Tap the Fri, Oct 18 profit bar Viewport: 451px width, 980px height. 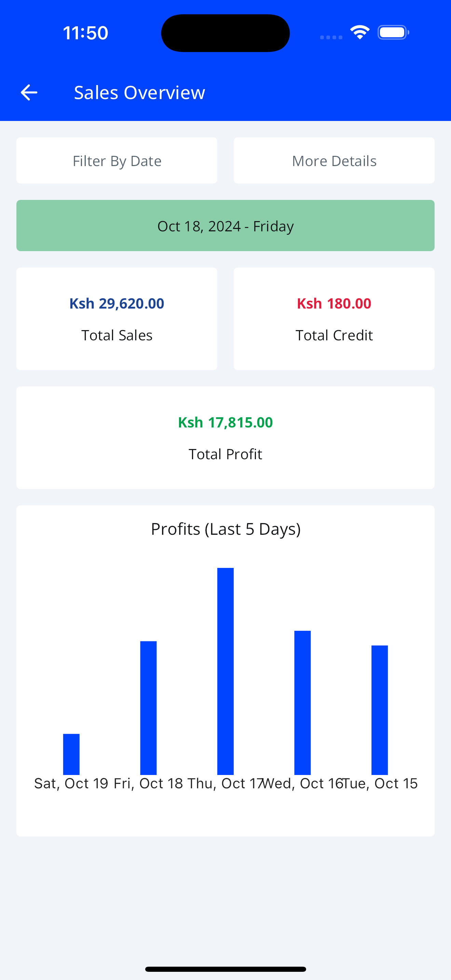tap(148, 708)
